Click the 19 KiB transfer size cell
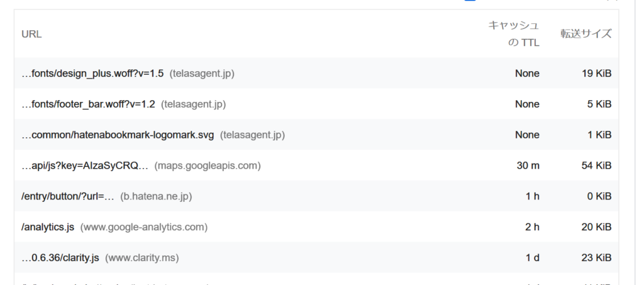Image resolution: width=644 pixels, height=285 pixels. click(596, 74)
